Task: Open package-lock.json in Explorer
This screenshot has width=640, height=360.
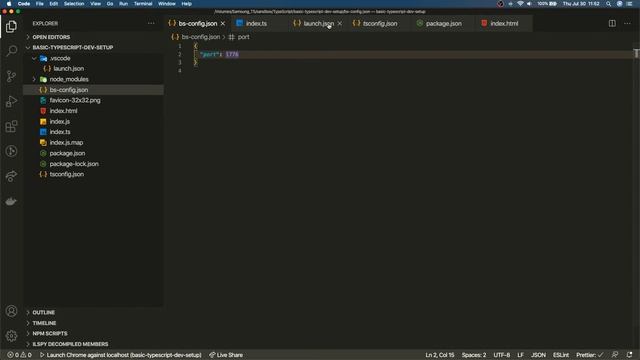Action: (x=74, y=164)
